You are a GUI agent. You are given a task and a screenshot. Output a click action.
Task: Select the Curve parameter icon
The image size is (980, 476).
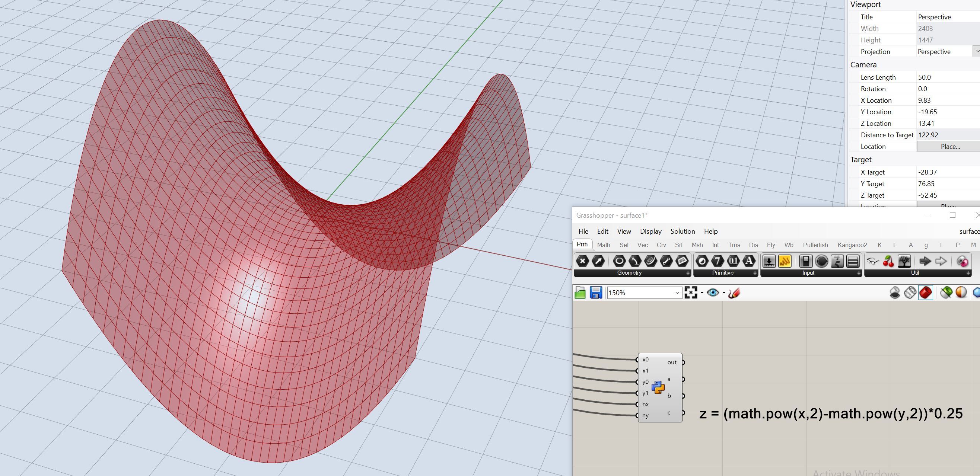[x=635, y=261]
